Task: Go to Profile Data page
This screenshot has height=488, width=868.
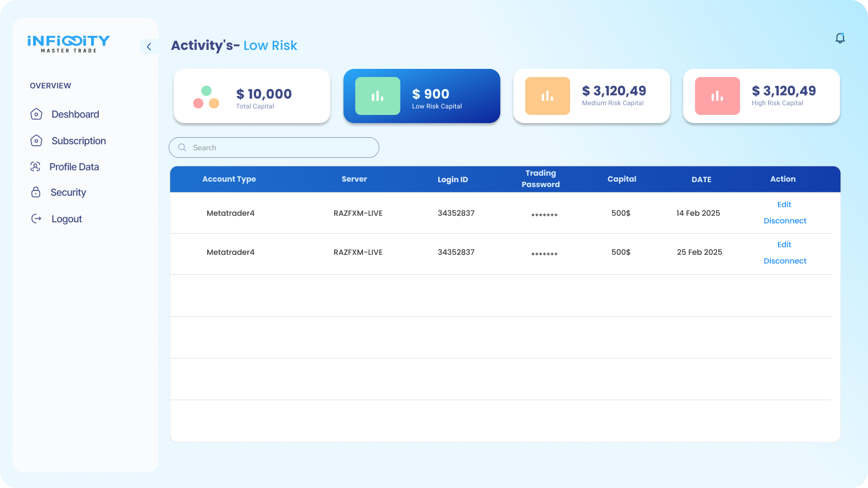Action: pyautogui.click(x=74, y=167)
